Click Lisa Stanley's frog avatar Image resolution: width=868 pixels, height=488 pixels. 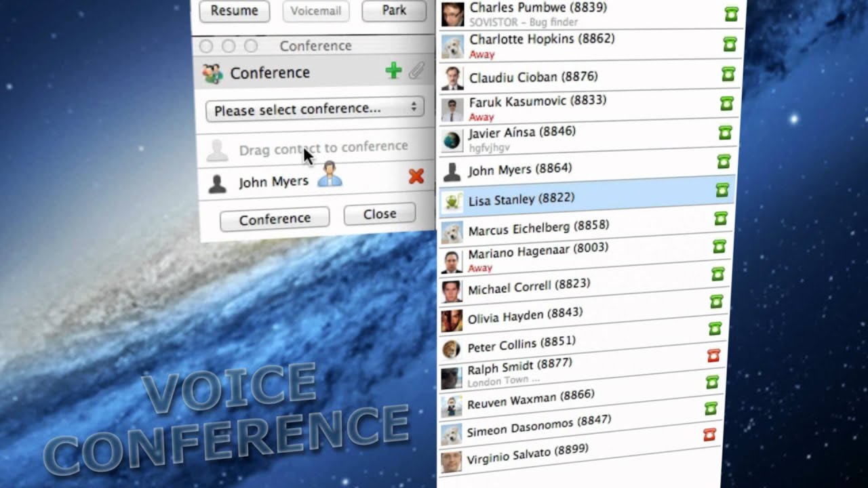pos(452,202)
